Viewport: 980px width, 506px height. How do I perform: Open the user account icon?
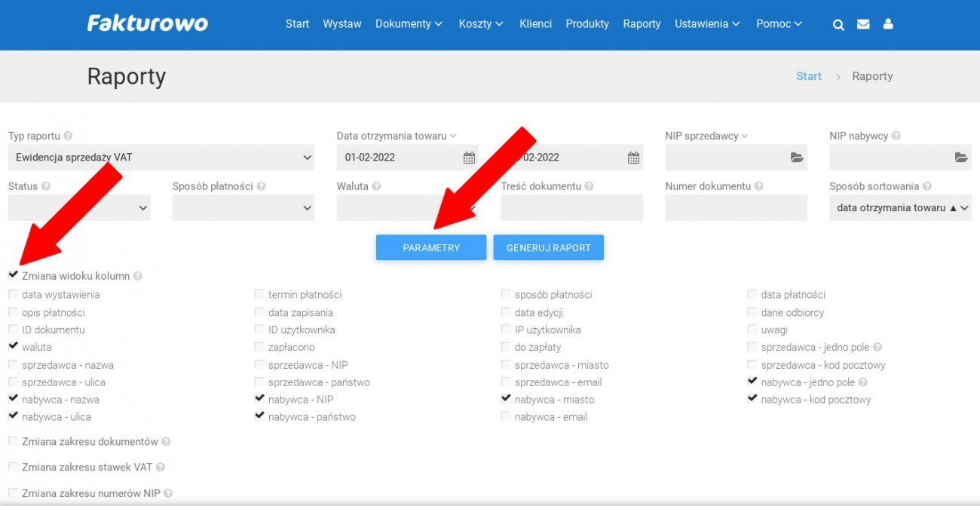tap(888, 24)
